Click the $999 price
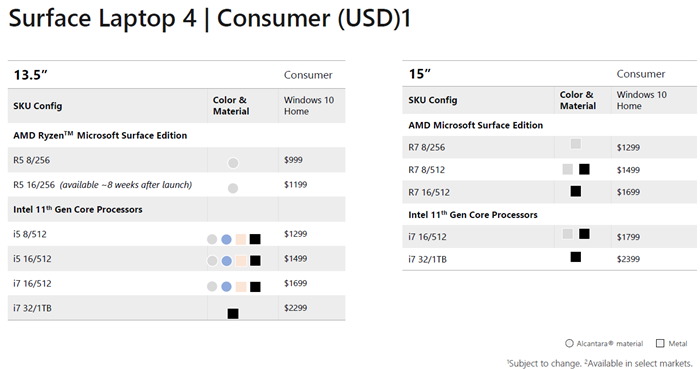 click(x=293, y=160)
